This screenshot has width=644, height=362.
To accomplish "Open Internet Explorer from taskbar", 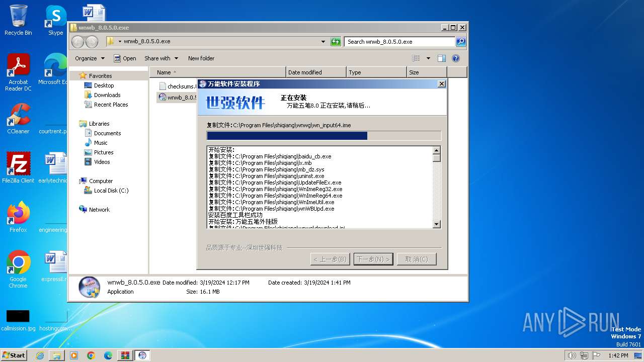I will tap(40, 355).
